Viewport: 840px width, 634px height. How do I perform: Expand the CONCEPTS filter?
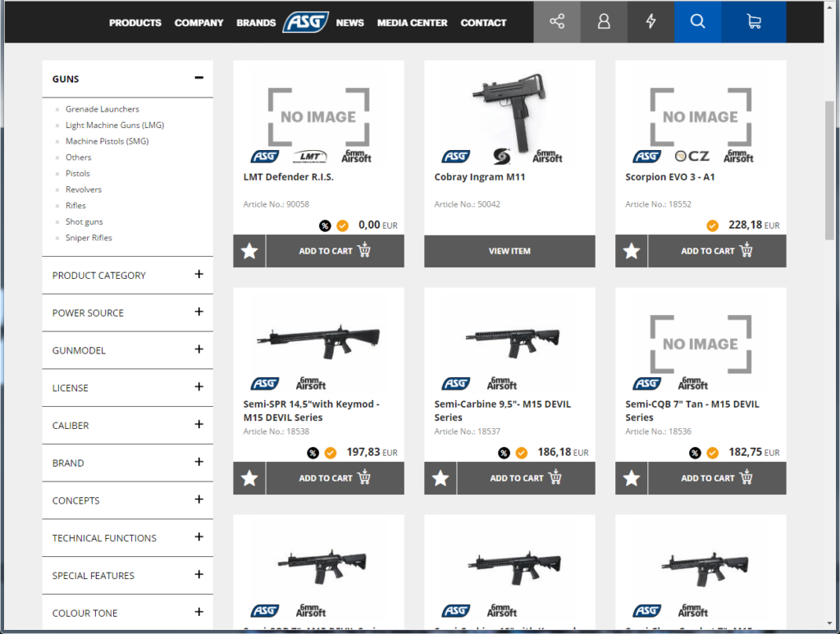pyautogui.click(x=199, y=499)
